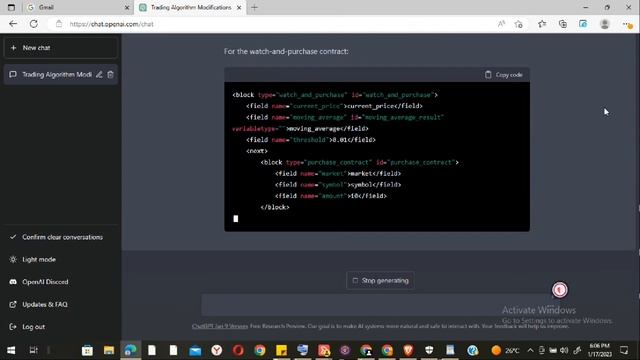Switch to Microsoft Edge on taskbar
The width and height of the screenshot is (640, 360).
131,350
